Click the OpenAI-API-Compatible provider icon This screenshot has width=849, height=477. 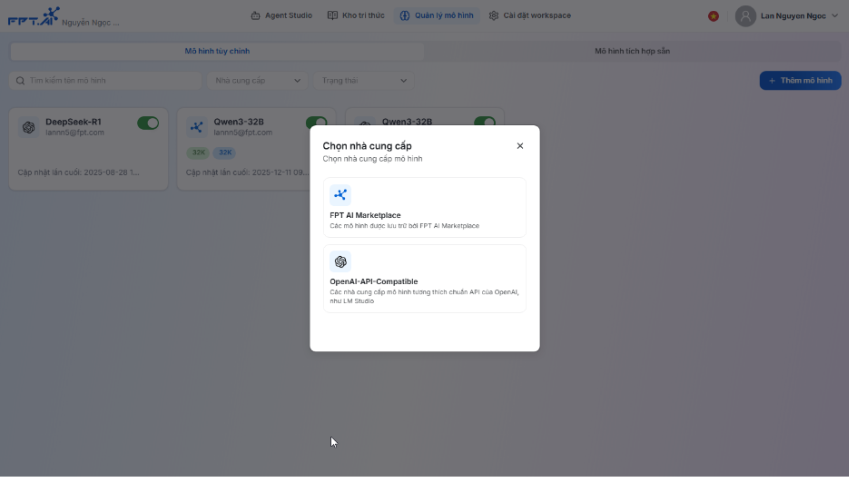pyautogui.click(x=340, y=262)
